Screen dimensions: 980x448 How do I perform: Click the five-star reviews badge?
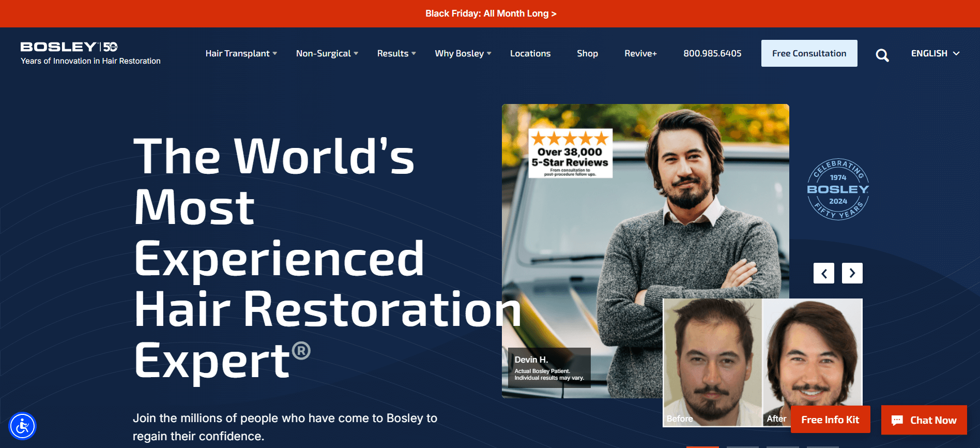570,153
